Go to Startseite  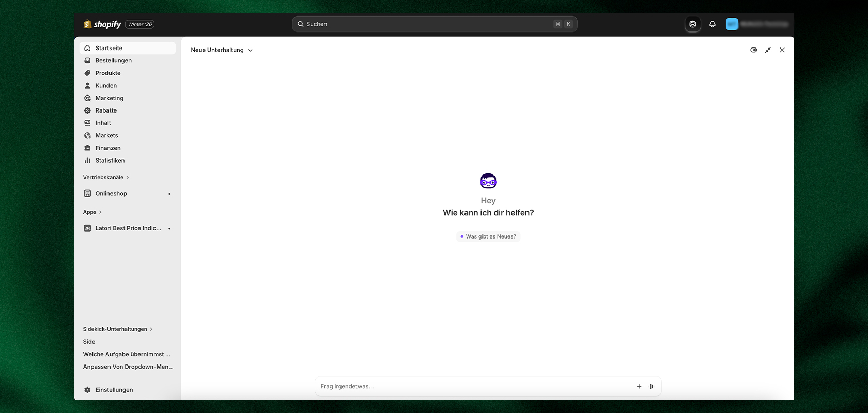tap(128, 48)
